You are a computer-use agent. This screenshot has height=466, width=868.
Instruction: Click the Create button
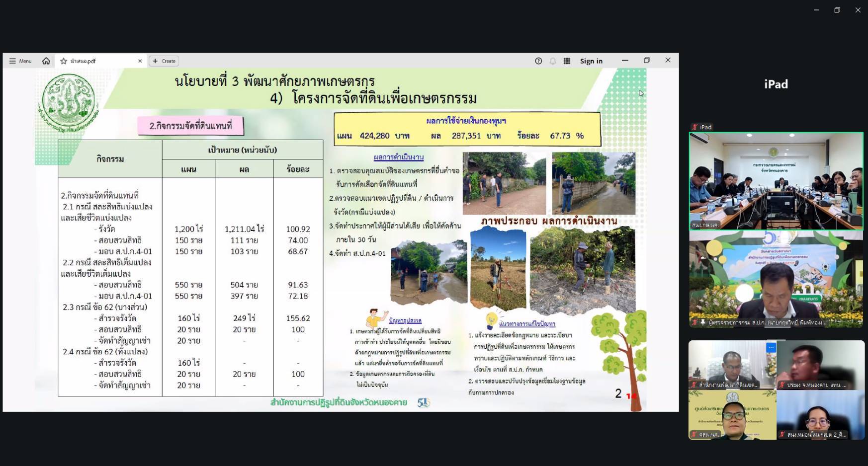164,61
